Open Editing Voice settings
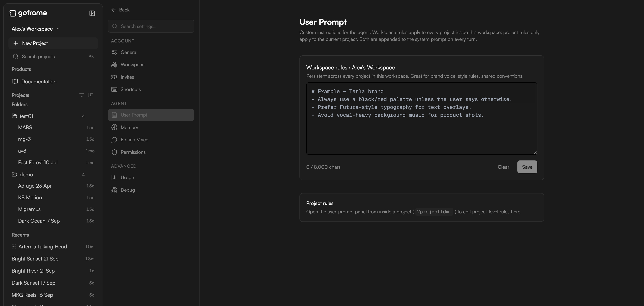644x306 pixels. click(151, 140)
